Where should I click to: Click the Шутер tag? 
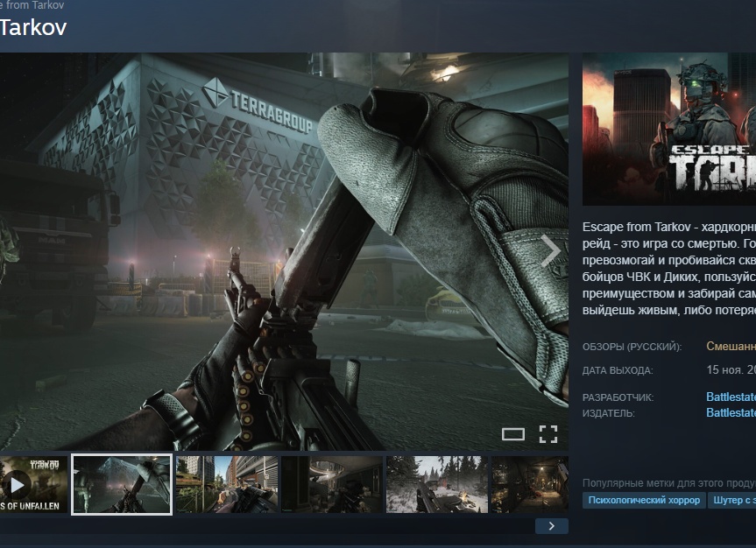(731, 500)
